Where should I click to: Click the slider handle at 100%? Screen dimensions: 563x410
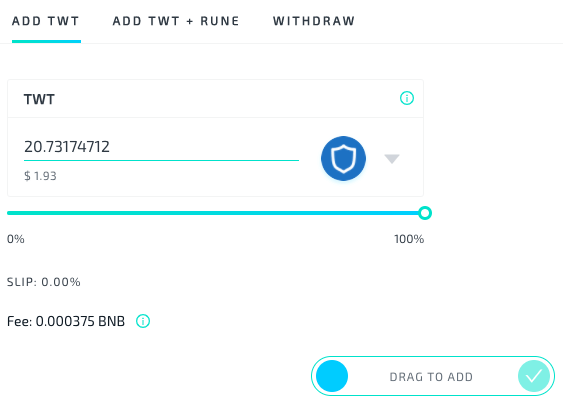425,213
